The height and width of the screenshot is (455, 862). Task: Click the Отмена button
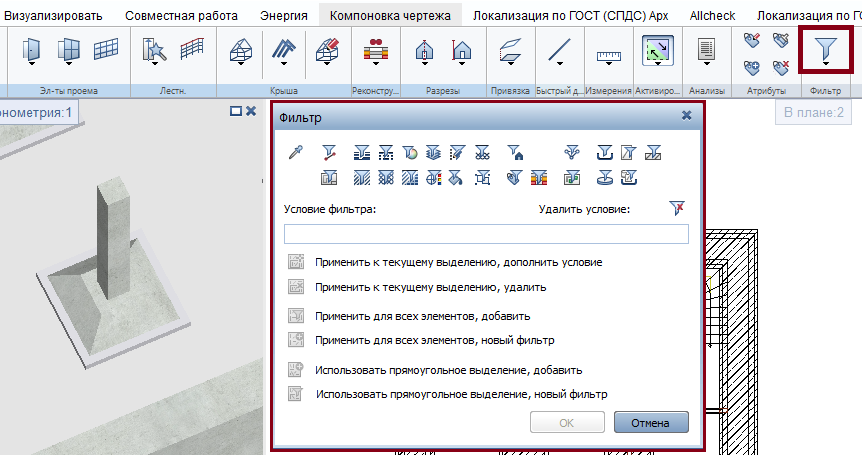click(651, 423)
